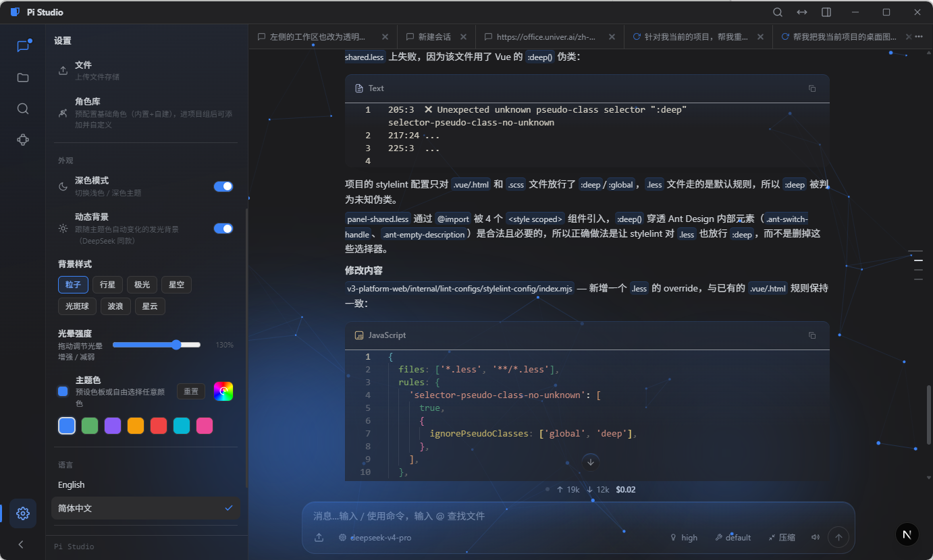Toggle content width double-arrow icon
Image resolution: width=933 pixels, height=560 pixels.
802,12
